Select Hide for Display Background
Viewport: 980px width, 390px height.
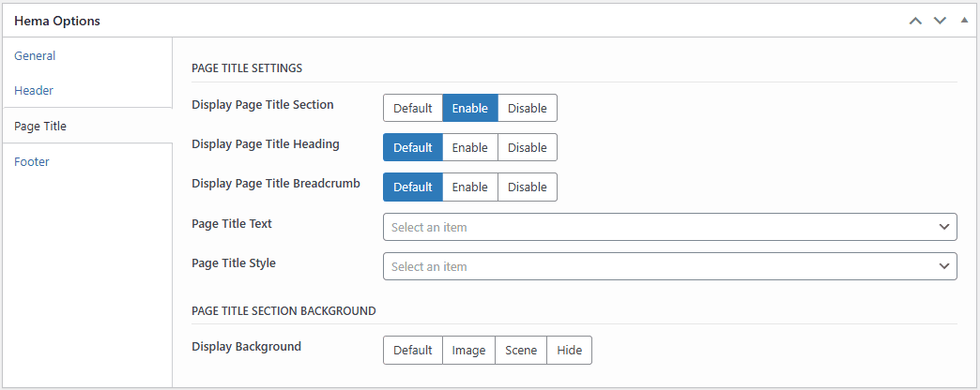click(569, 351)
